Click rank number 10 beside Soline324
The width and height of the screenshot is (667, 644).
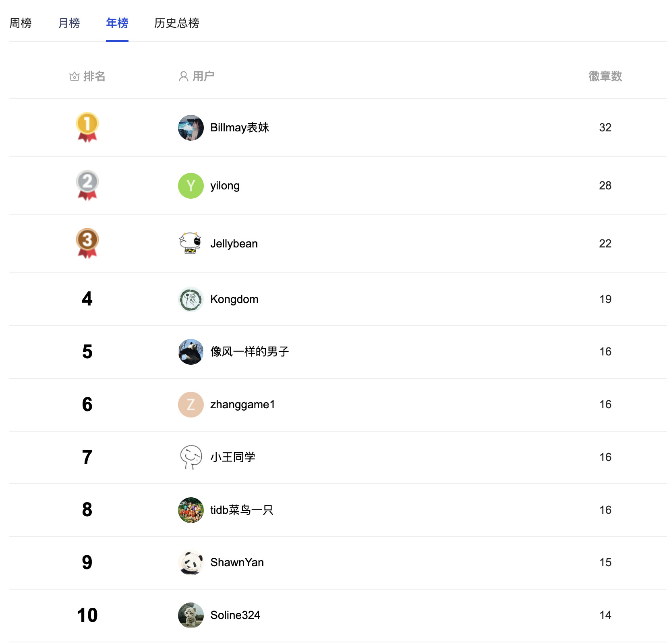(x=87, y=615)
